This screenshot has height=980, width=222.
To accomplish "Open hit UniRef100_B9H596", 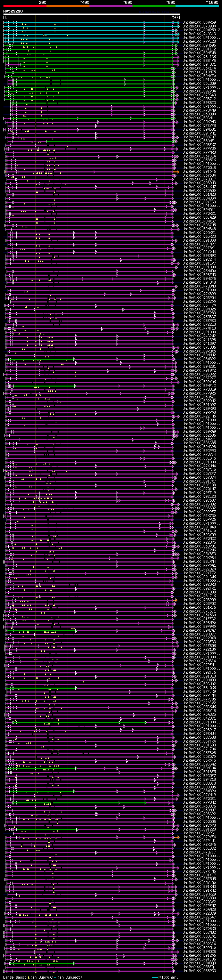I will click(x=199, y=45).
